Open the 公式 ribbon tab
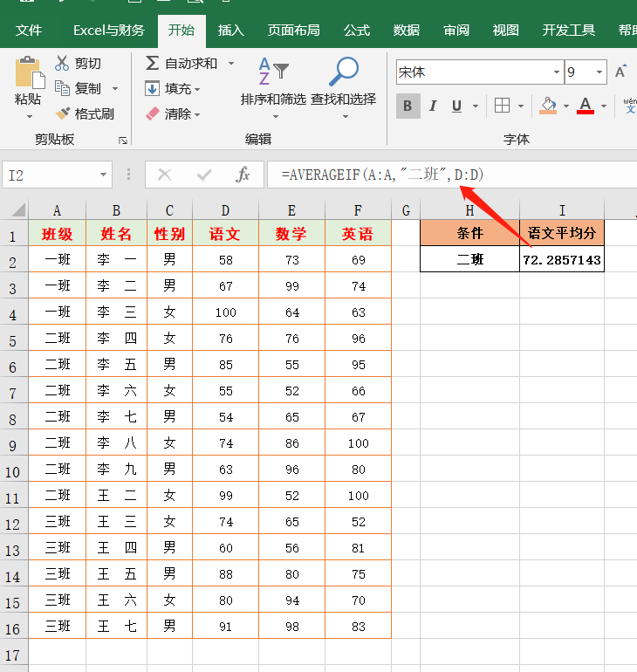The width and height of the screenshot is (637, 672). (357, 31)
